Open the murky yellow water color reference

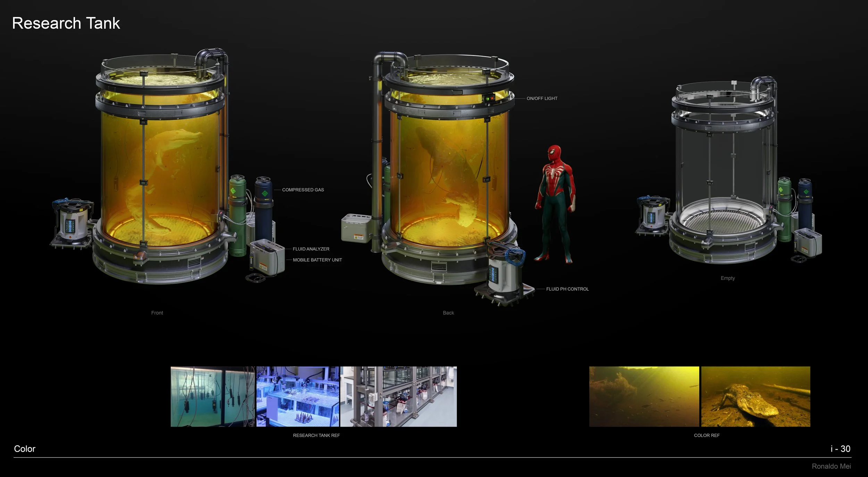point(644,397)
